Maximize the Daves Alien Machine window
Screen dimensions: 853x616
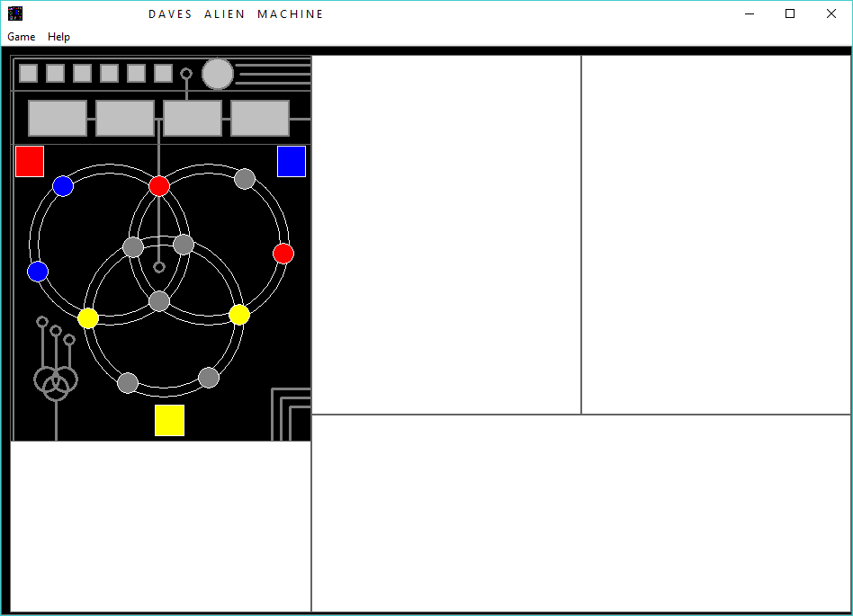point(790,13)
